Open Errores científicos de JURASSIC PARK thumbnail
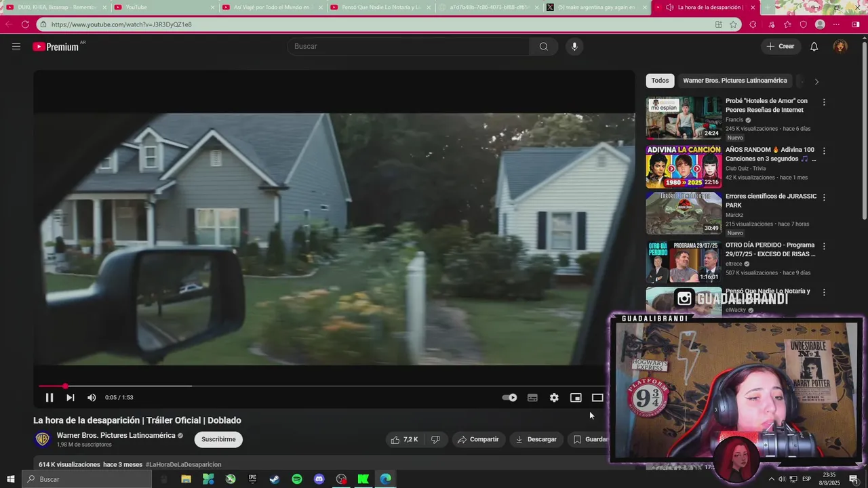 click(684, 213)
